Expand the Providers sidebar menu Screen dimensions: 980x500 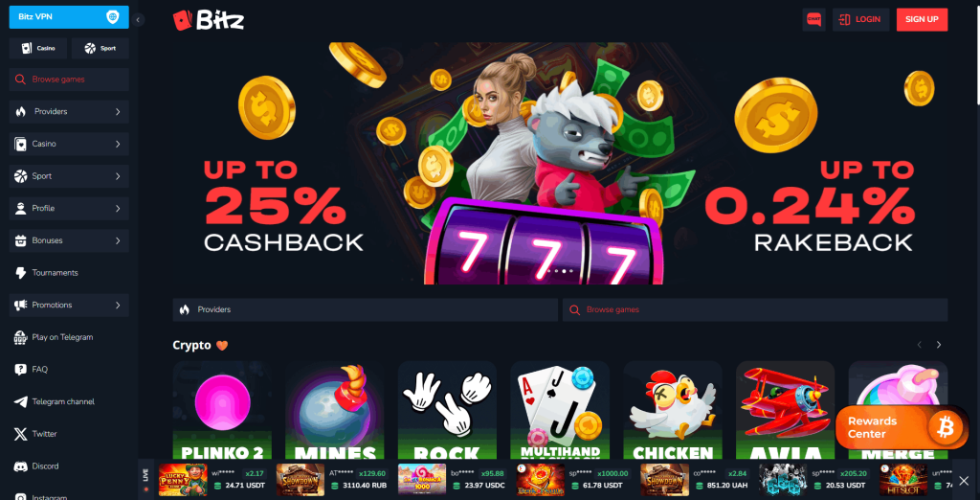coord(69,111)
